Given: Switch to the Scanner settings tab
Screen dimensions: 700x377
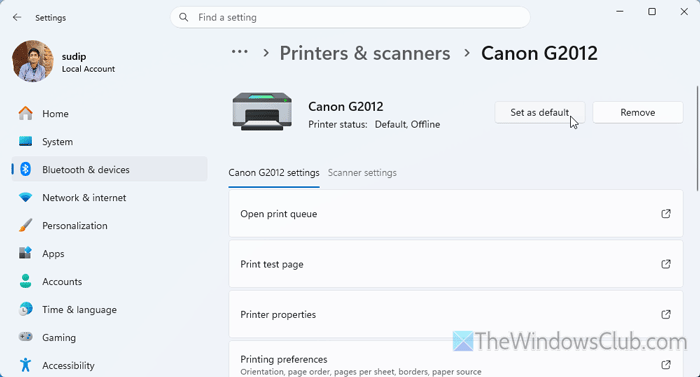Looking at the screenshot, I should (x=362, y=173).
